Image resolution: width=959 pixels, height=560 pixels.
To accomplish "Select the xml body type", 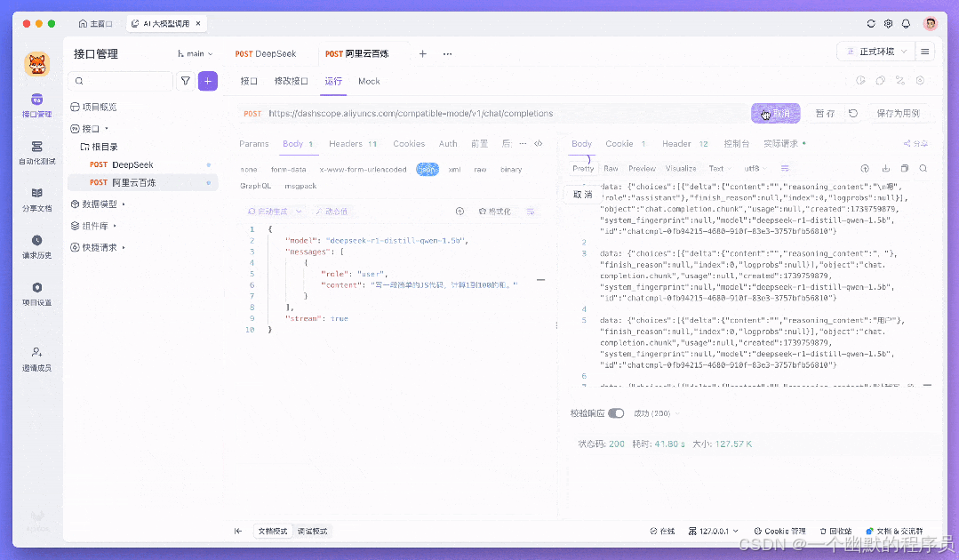I will tap(454, 170).
